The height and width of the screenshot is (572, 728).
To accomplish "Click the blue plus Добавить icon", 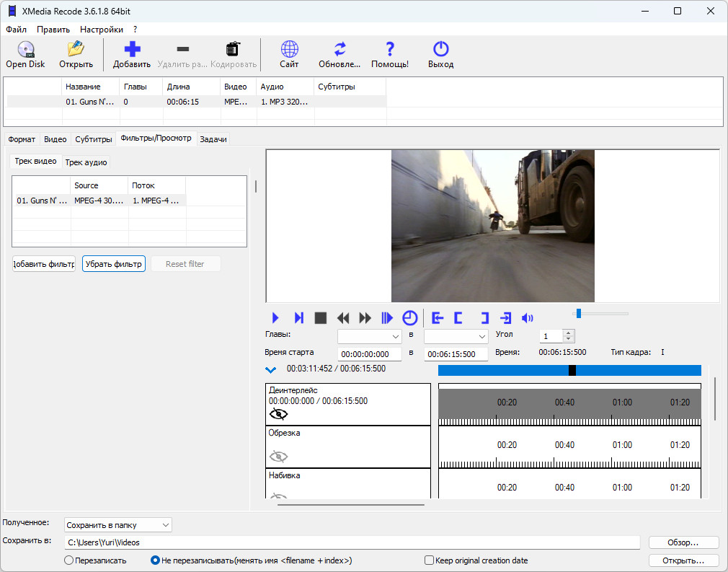I will tap(132, 50).
